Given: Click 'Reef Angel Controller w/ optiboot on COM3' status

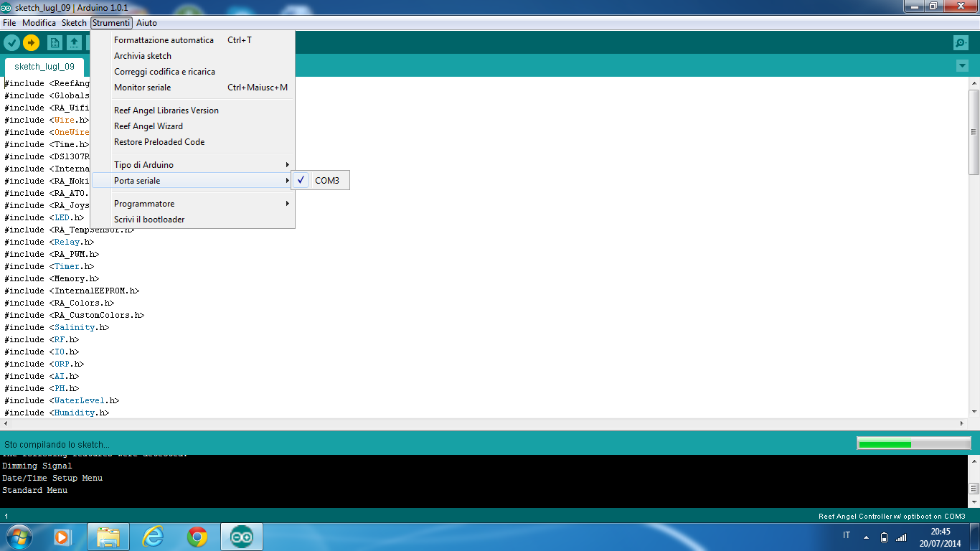Looking at the screenshot, I should tap(892, 517).
